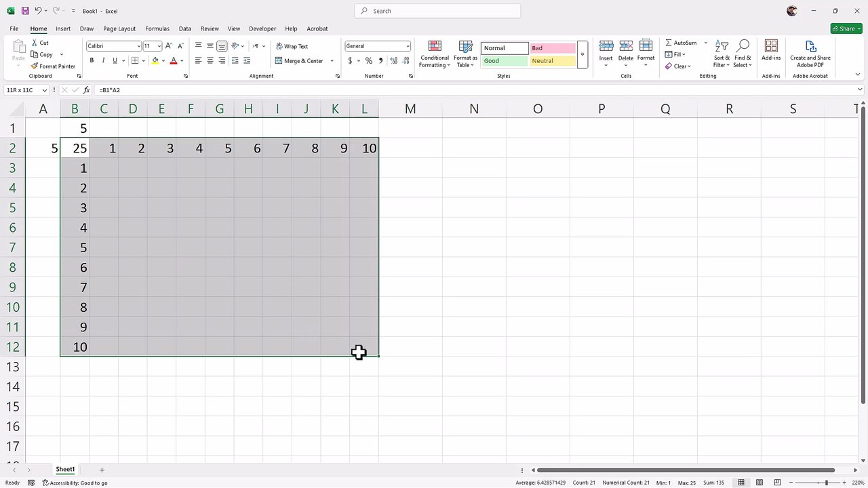Click the Fill Color paint bucket
The width and height of the screenshot is (868, 488).
point(155,60)
